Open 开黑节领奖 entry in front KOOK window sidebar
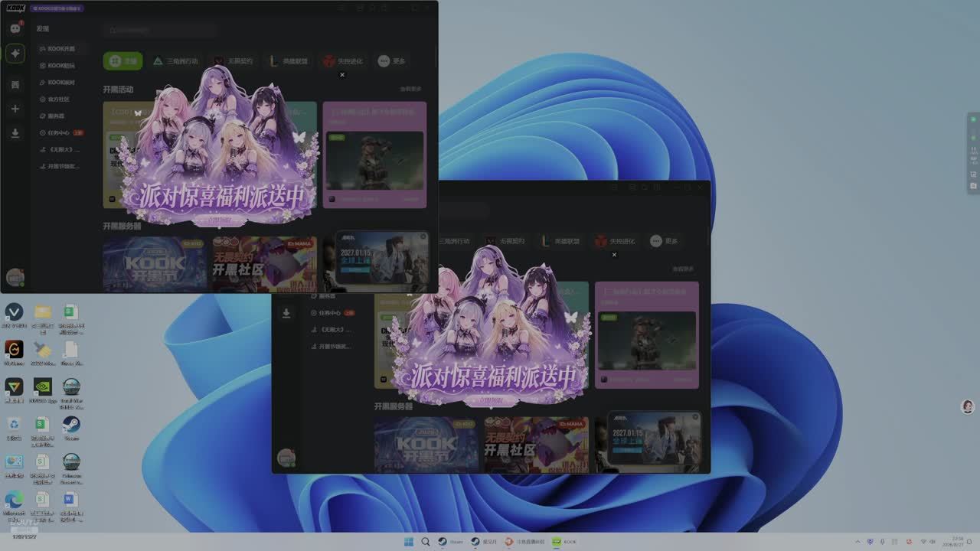This screenshot has height=551, width=980. coord(60,167)
